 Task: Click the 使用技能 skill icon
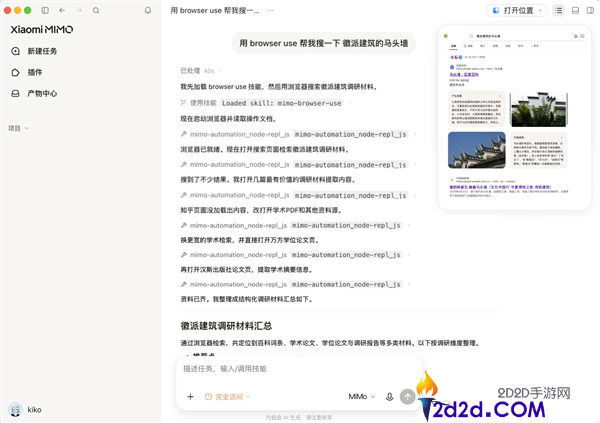(183, 103)
